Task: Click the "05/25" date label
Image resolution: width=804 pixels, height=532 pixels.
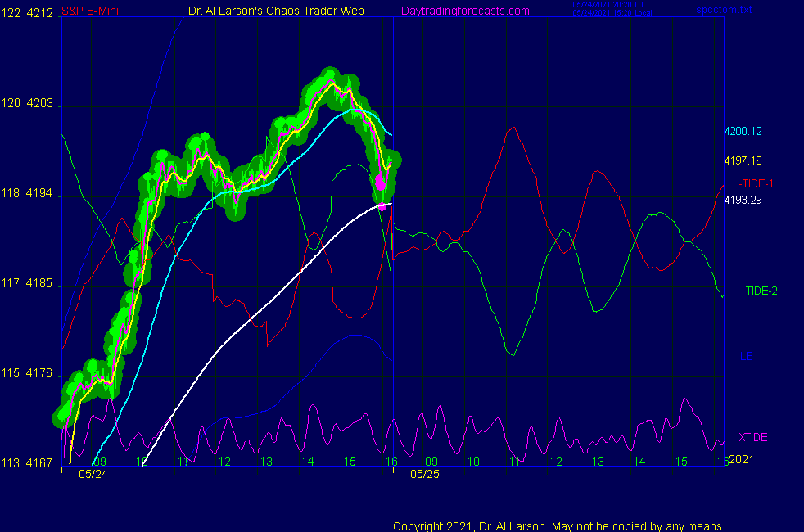Action: pyautogui.click(x=425, y=474)
